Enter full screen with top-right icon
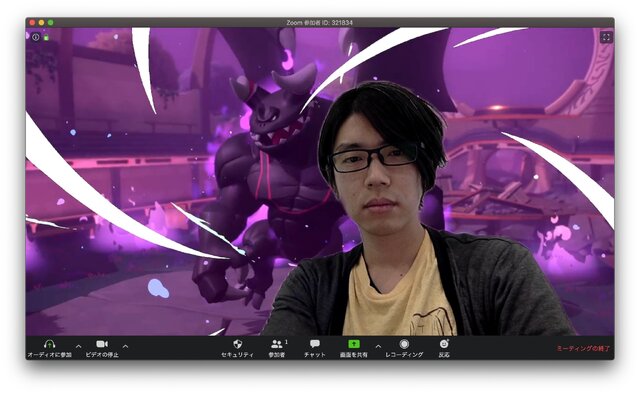Screen dimensions: 640x394 [x=606, y=38]
